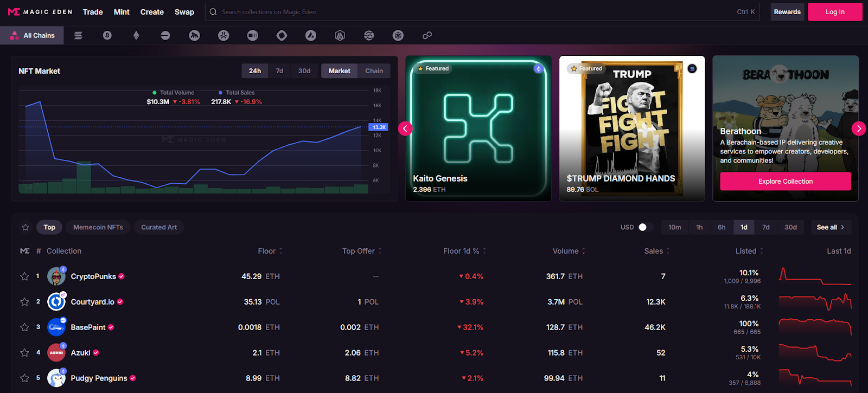Open the Mint menu

[122, 12]
